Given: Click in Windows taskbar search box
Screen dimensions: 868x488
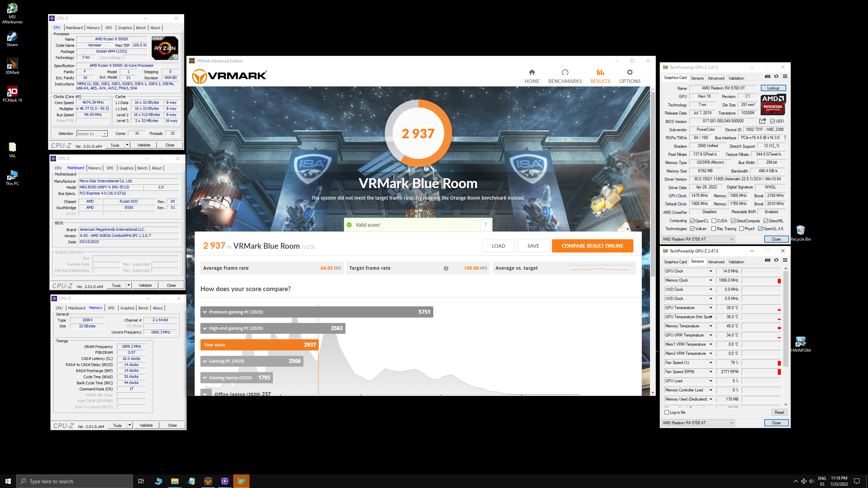Looking at the screenshot, I should coord(75,481).
